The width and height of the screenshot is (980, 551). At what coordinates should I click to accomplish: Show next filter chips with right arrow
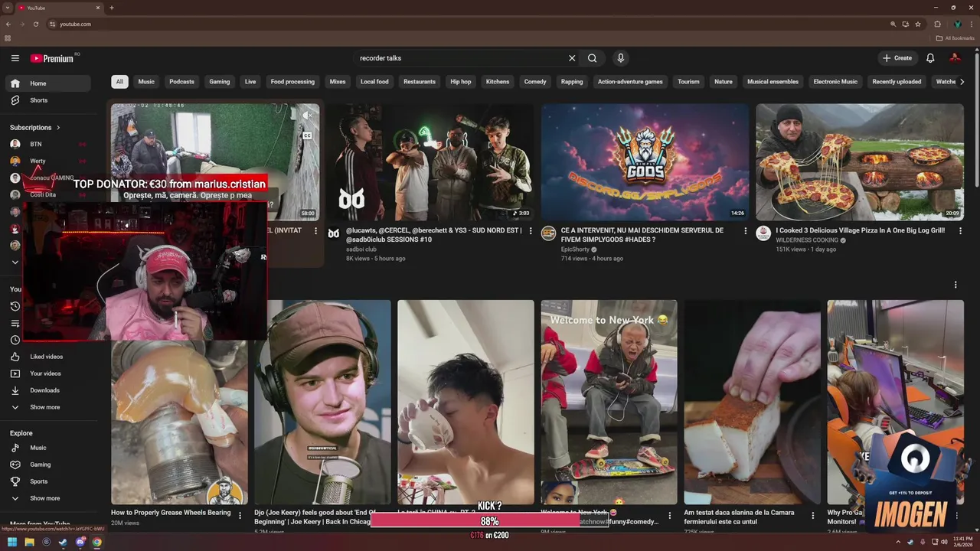tap(962, 82)
